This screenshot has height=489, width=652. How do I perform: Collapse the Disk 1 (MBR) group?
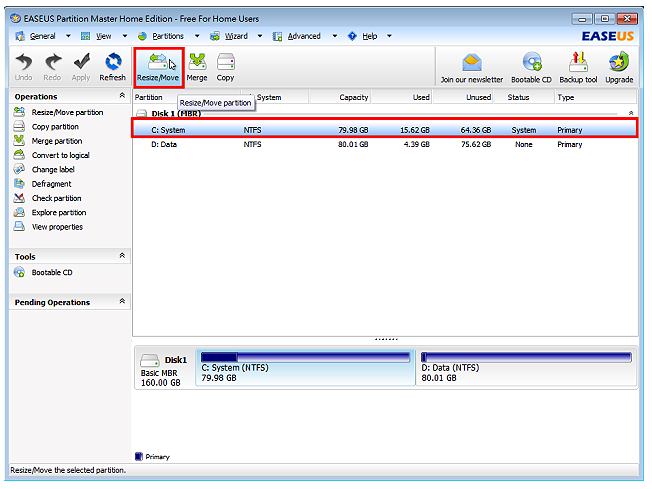[631, 113]
